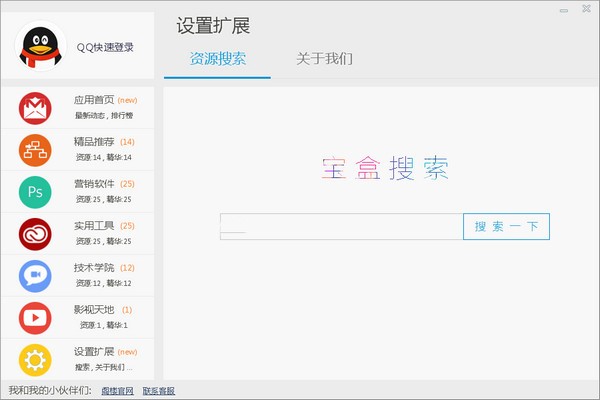
Task: Click the red Creative Cloud icon for 实用工具
Action: 35,234
